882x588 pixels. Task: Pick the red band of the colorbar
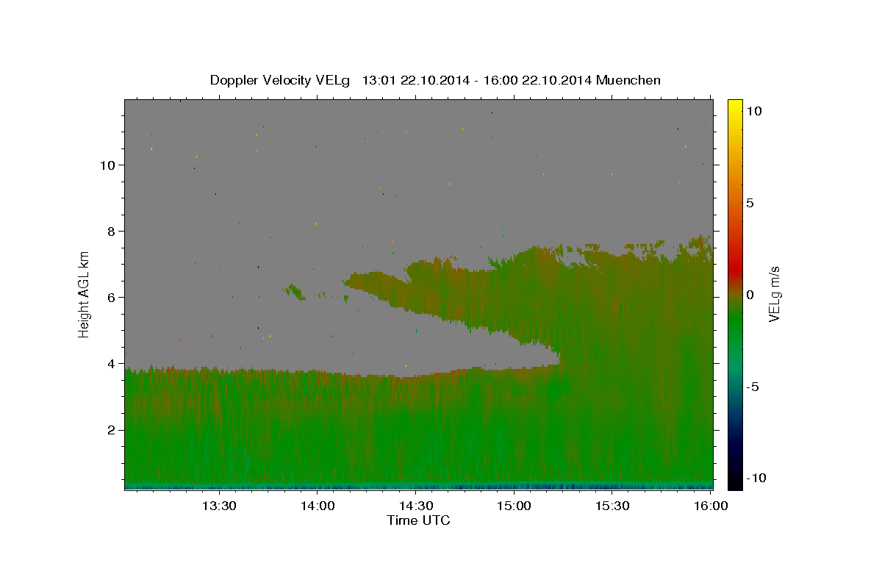tap(734, 272)
